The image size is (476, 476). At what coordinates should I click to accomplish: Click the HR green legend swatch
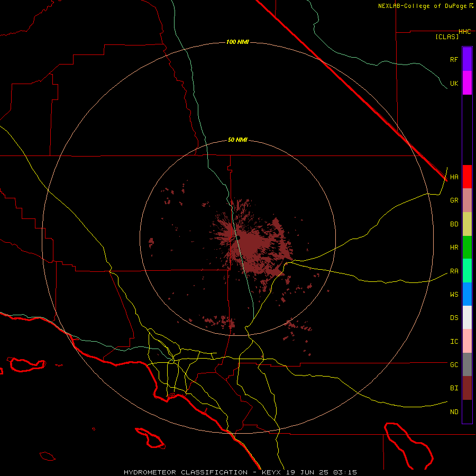pos(467,248)
